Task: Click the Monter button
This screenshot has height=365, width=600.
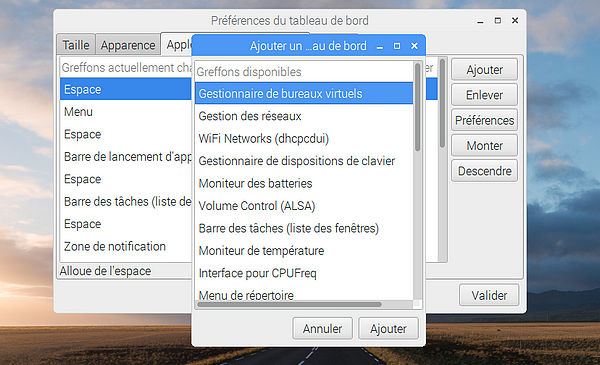Action: 484,145
